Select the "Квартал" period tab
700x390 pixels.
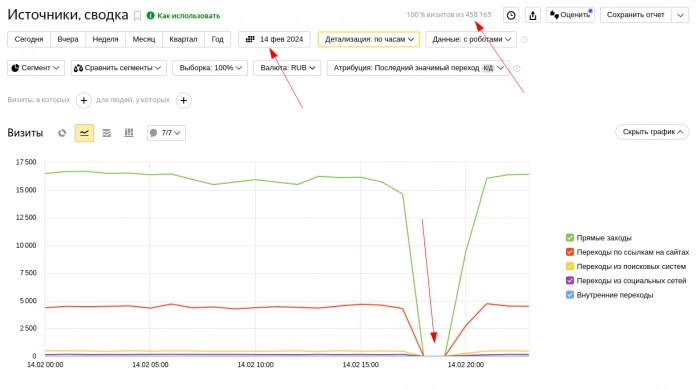click(x=183, y=39)
